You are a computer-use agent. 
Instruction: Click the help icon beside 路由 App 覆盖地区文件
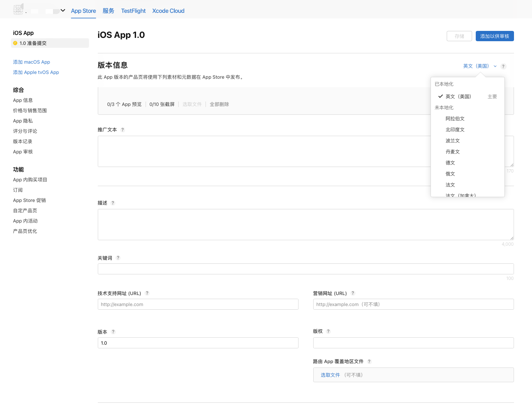[369, 362]
